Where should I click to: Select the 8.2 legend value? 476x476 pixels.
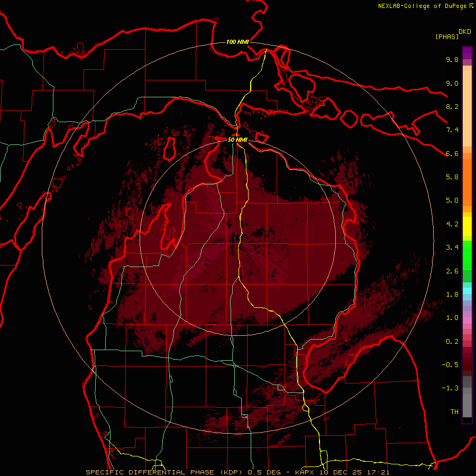[x=452, y=106]
